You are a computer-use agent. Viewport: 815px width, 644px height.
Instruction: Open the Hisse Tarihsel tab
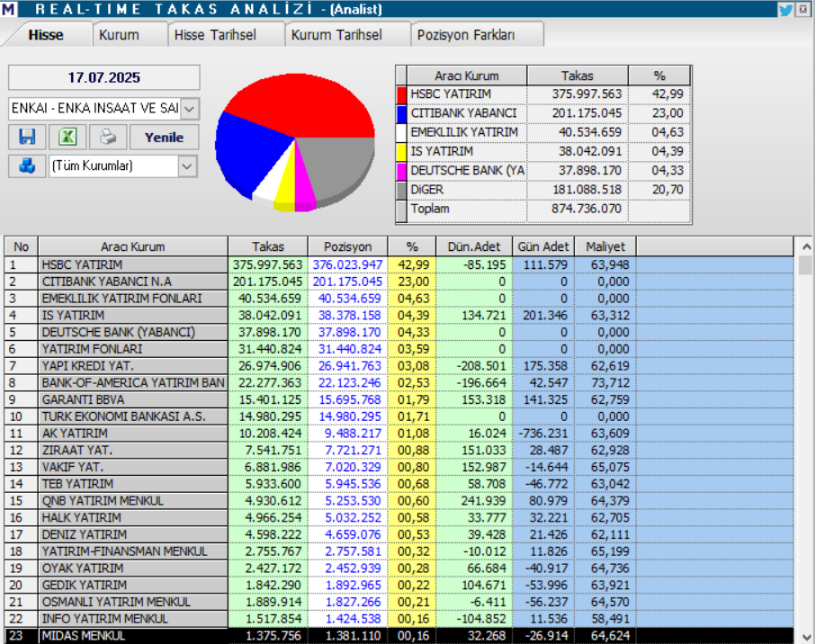[215, 35]
